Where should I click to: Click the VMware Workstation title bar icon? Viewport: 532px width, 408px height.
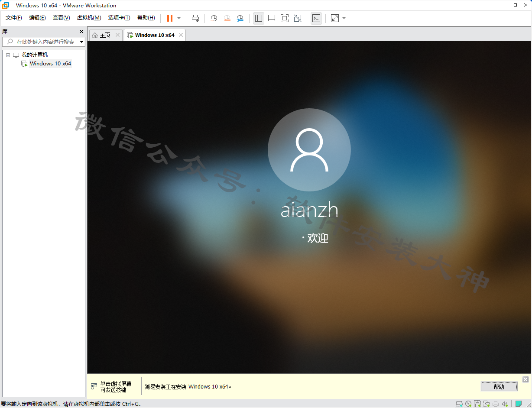6,5
